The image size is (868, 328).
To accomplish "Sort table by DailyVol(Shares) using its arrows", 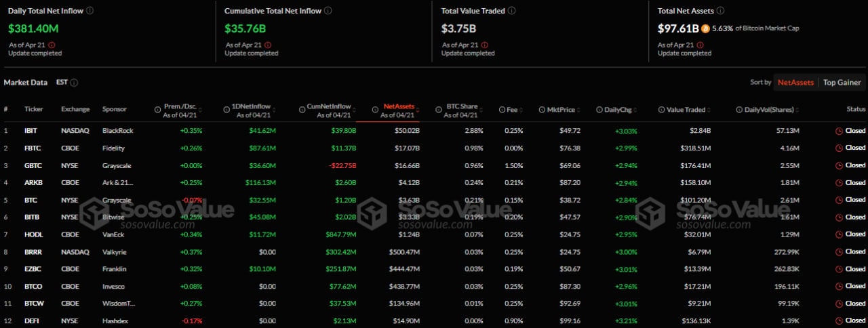I will 798,110.
